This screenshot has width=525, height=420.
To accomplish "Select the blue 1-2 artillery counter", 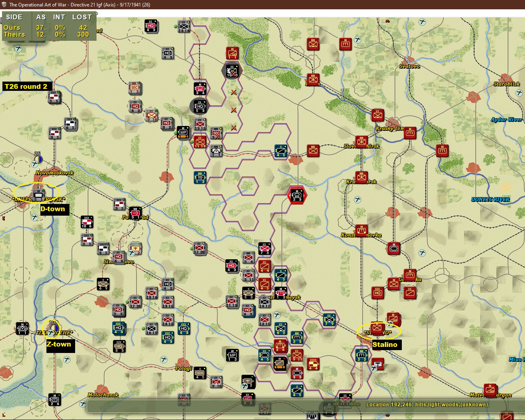I will 200,177.
